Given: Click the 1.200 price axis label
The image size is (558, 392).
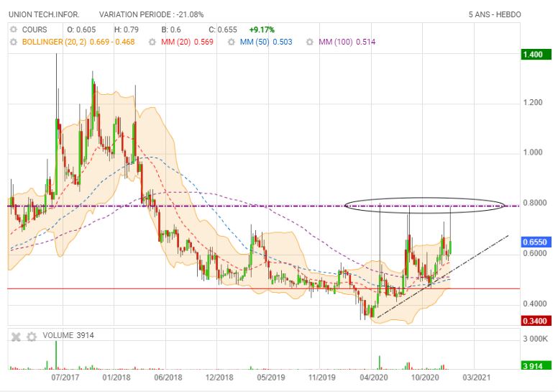Looking at the screenshot, I should [533, 103].
